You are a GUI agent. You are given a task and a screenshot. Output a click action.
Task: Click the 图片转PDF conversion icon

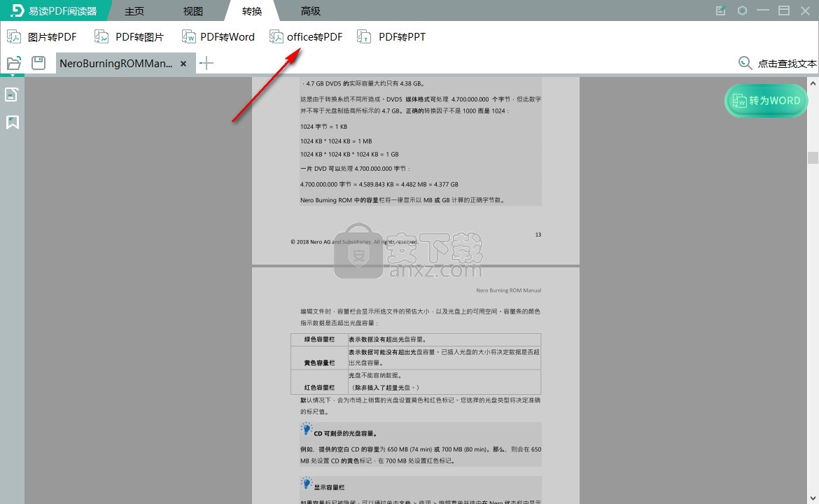pyautogui.click(x=14, y=37)
